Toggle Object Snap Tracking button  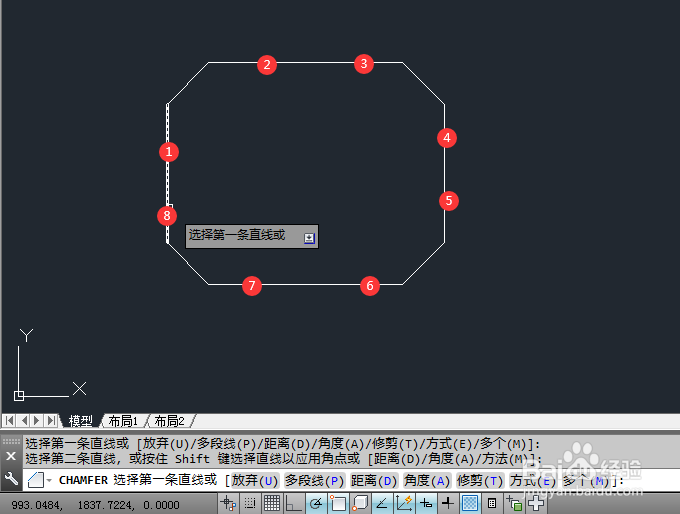coord(382,504)
